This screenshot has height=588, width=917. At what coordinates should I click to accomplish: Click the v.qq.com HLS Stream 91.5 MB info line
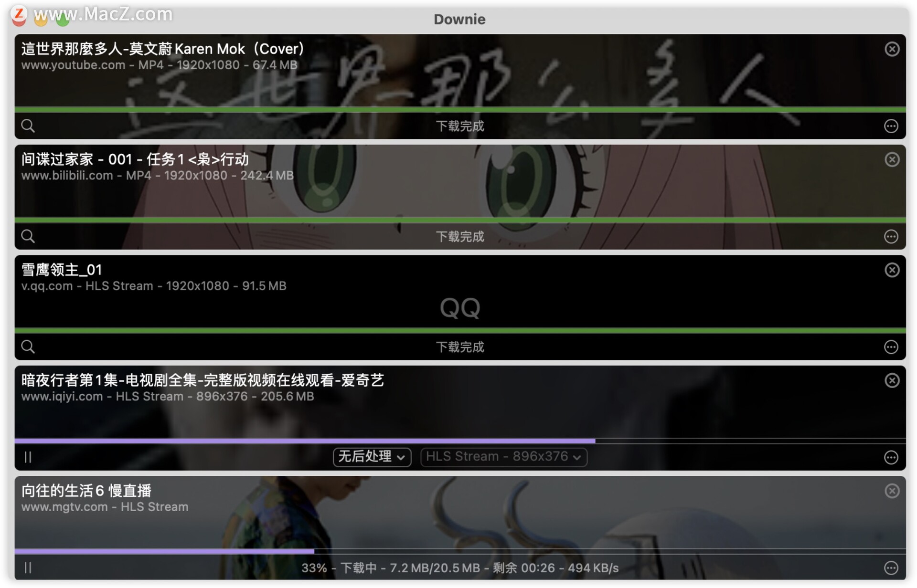pos(154,286)
